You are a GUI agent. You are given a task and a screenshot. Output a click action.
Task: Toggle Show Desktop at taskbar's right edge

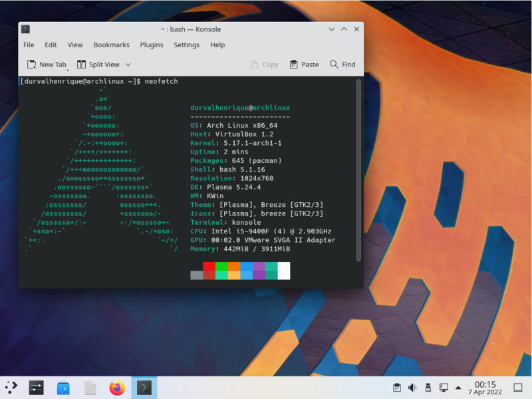click(x=519, y=388)
